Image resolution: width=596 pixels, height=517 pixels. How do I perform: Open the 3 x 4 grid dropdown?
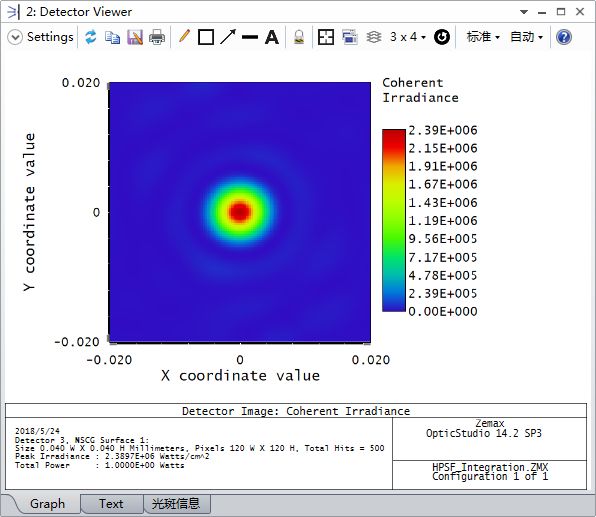408,37
